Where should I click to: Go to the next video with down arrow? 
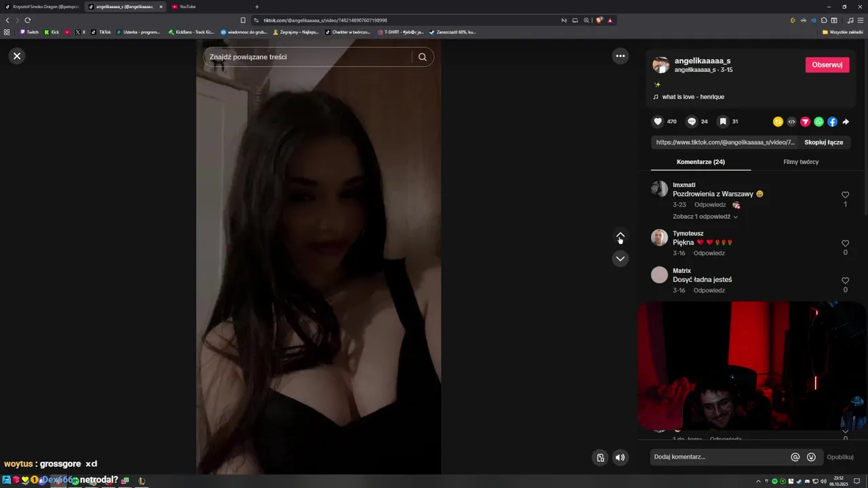point(620,258)
